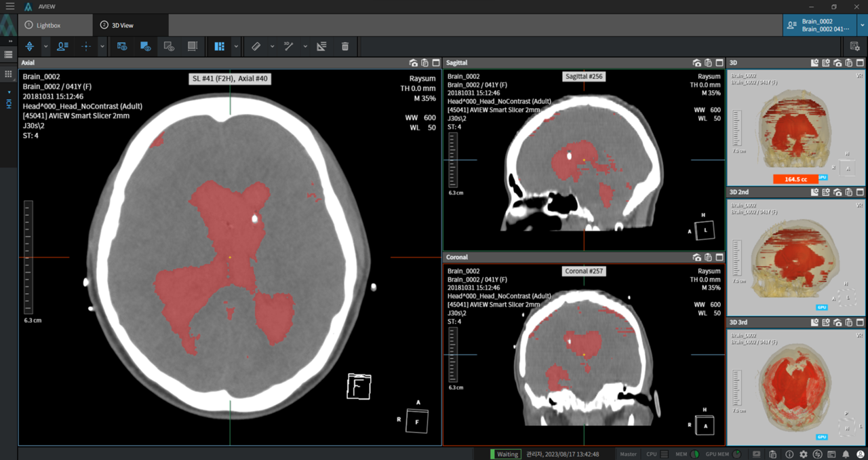Toggle the mask overlay visibility icon
Screen dimensions: 868x460
tap(145, 46)
